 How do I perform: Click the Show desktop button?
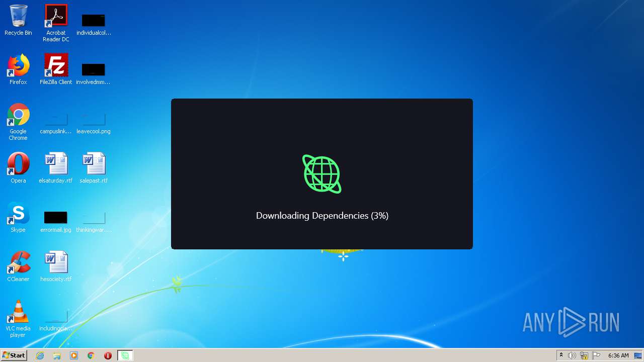tap(638, 355)
